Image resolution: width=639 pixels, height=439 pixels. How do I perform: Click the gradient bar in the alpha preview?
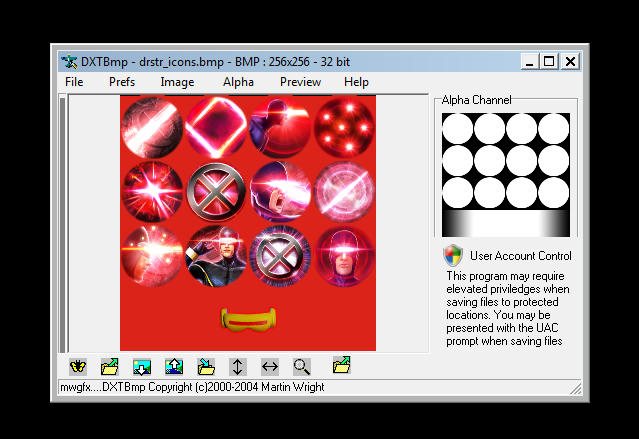506,223
